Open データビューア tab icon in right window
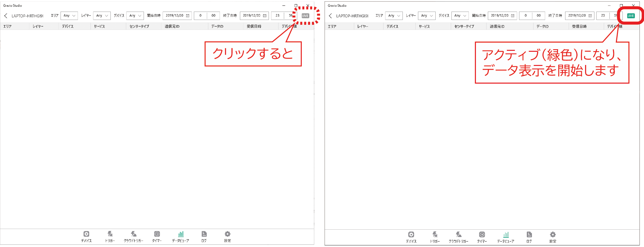Viewport: 644px width, 247px height. (x=506, y=234)
